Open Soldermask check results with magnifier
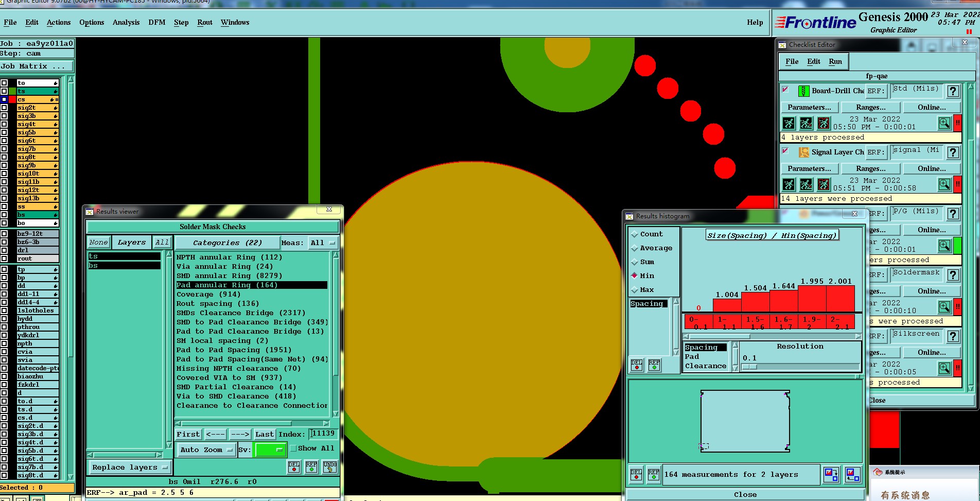The height and width of the screenshot is (501, 980). pyautogui.click(x=944, y=307)
